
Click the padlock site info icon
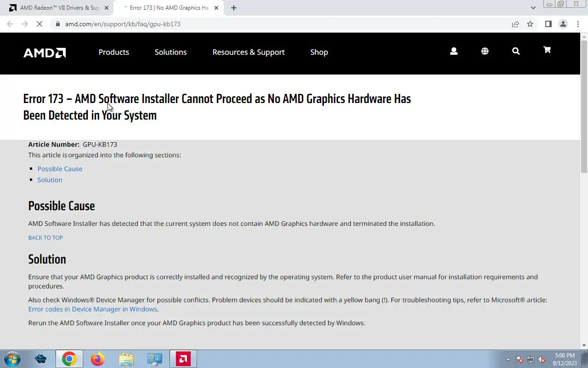click(57, 24)
